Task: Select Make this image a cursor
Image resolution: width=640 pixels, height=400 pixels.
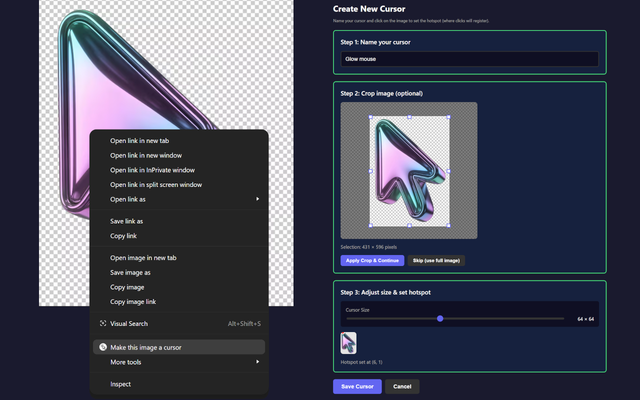Action: (x=179, y=347)
